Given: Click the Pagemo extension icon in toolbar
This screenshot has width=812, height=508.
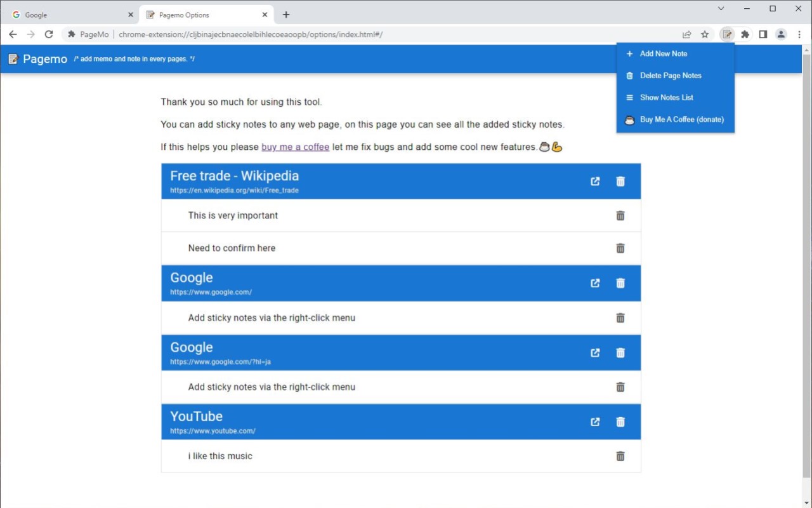Looking at the screenshot, I should [727, 34].
